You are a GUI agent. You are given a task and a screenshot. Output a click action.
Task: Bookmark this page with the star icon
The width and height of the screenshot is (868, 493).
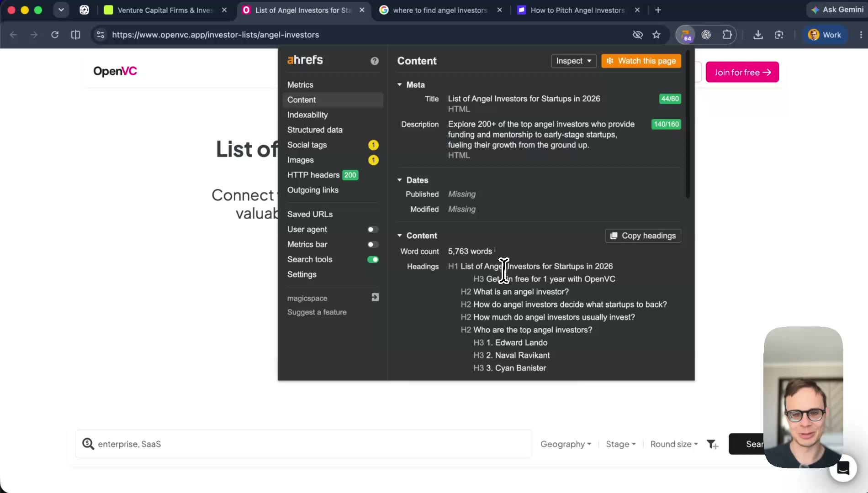(x=656, y=35)
